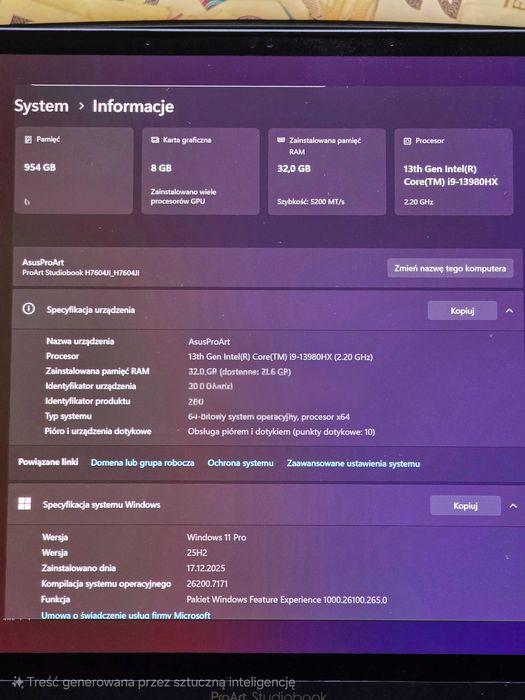Select Obsługa piórem i dotykiem text
This screenshot has width=525, height=700.
[281, 432]
